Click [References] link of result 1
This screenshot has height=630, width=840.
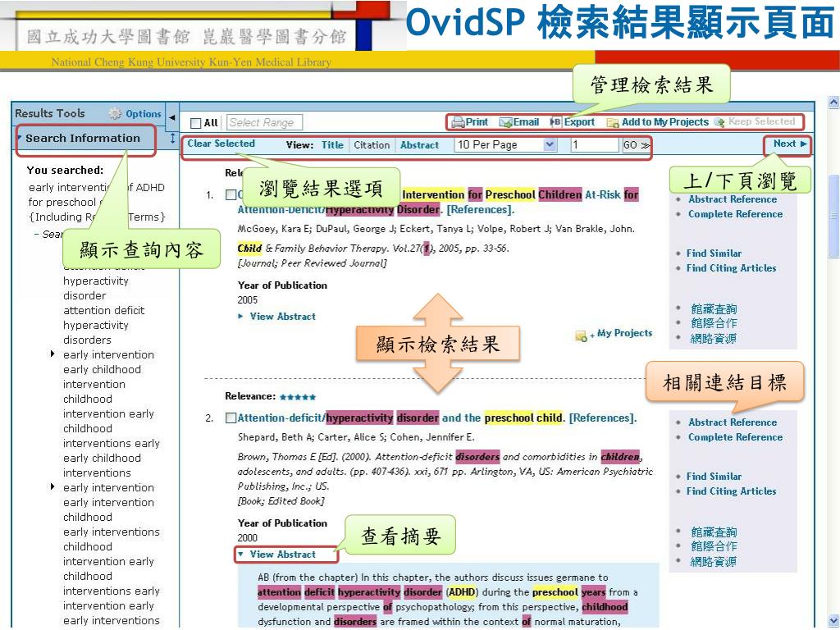481,209
